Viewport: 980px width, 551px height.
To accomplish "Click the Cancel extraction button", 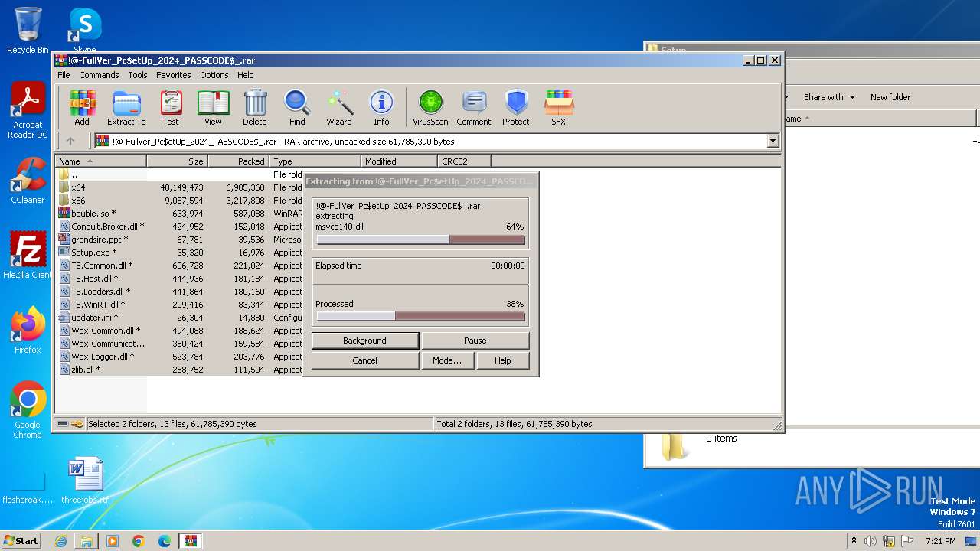I will (x=364, y=360).
